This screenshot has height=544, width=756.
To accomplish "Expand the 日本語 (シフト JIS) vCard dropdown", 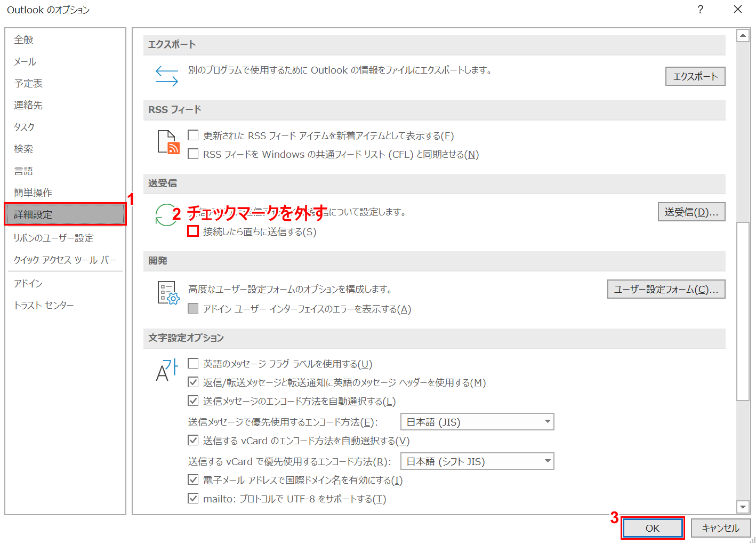I will point(477,461).
